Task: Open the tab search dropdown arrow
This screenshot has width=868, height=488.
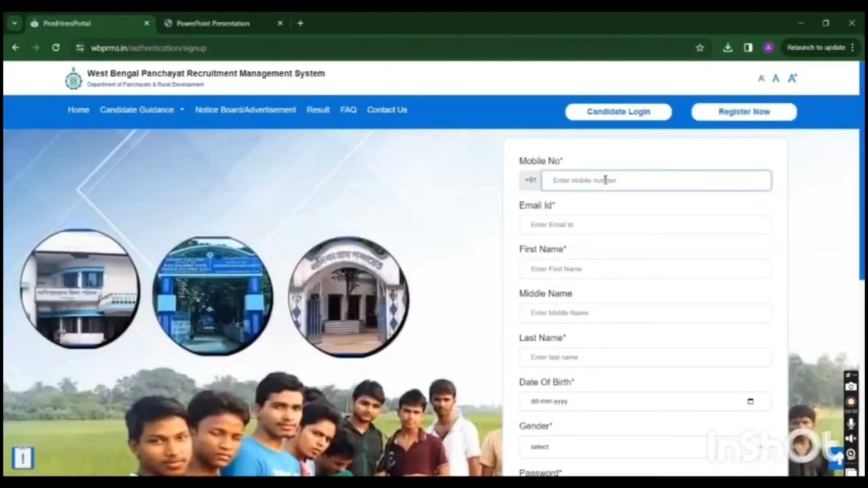Action: point(14,23)
